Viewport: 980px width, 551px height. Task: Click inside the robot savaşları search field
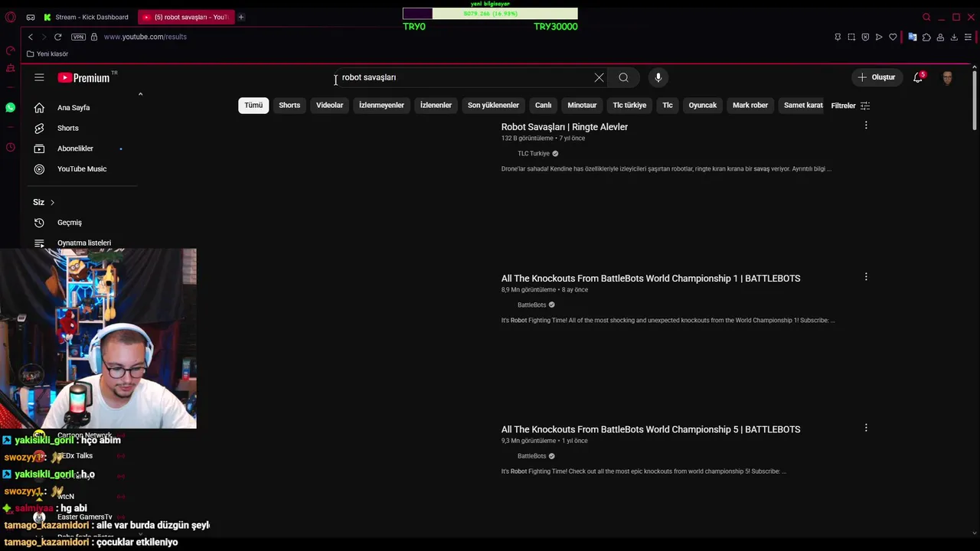pyautogui.click(x=463, y=77)
